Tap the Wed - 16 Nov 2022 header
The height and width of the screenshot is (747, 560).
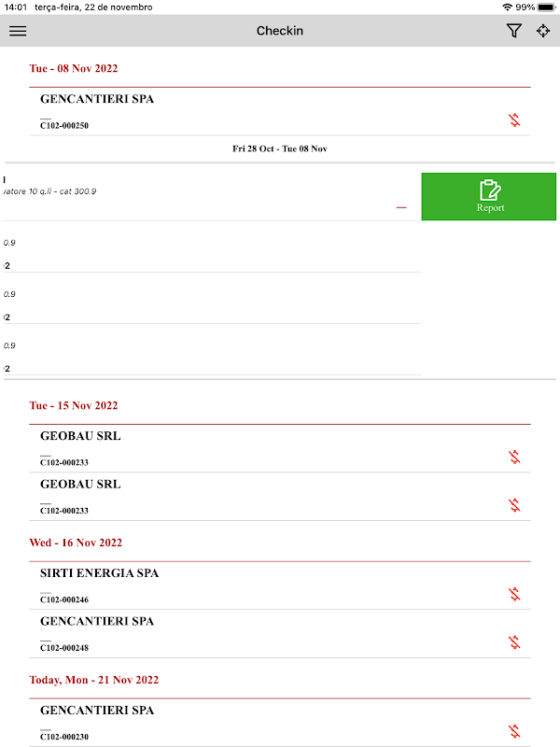(x=76, y=543)
